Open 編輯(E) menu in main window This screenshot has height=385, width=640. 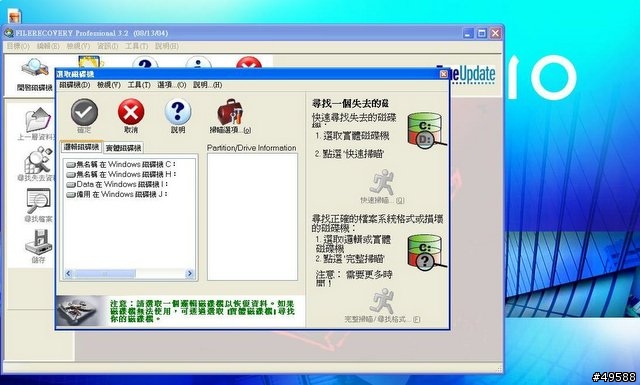click(48, 46)
